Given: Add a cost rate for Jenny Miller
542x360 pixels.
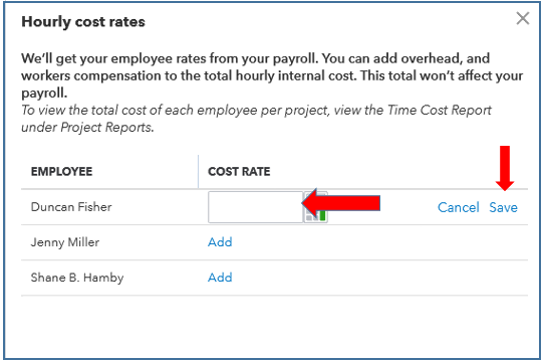Looking at the screenshot, I should coord(220,242).
